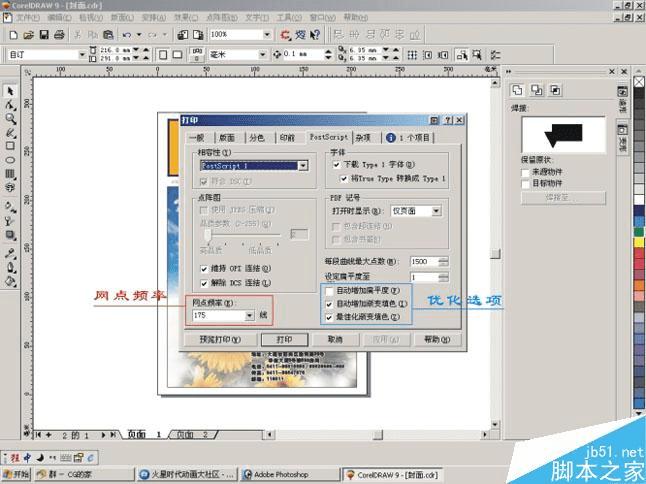Open the 打开时显示 仅页面 dropdown
The image size is (646, 484).
click(x=436, y=211)
